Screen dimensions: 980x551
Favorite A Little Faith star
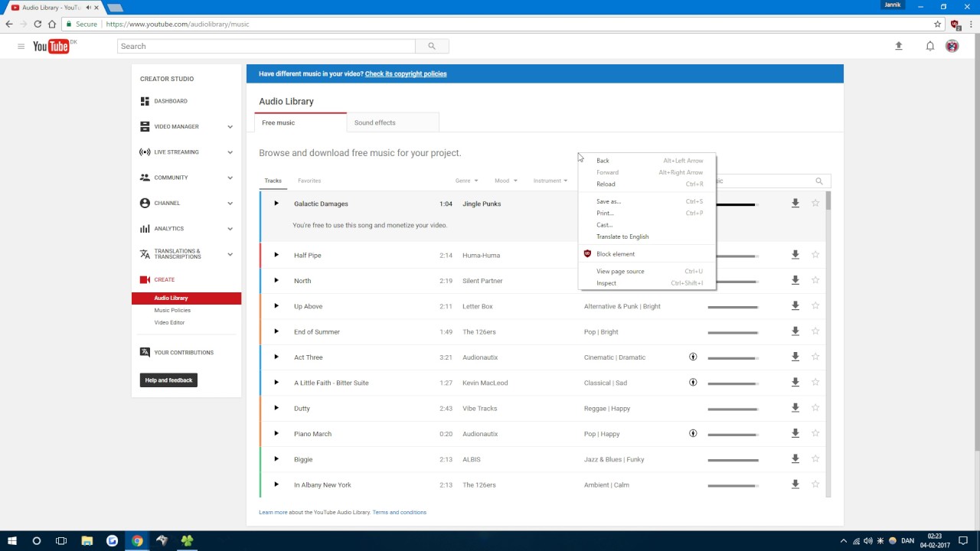[x=815, y=382]
